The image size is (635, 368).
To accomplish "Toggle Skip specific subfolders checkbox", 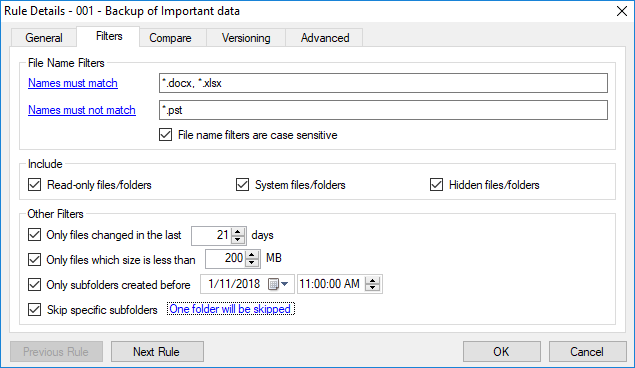I will (35, 310).
